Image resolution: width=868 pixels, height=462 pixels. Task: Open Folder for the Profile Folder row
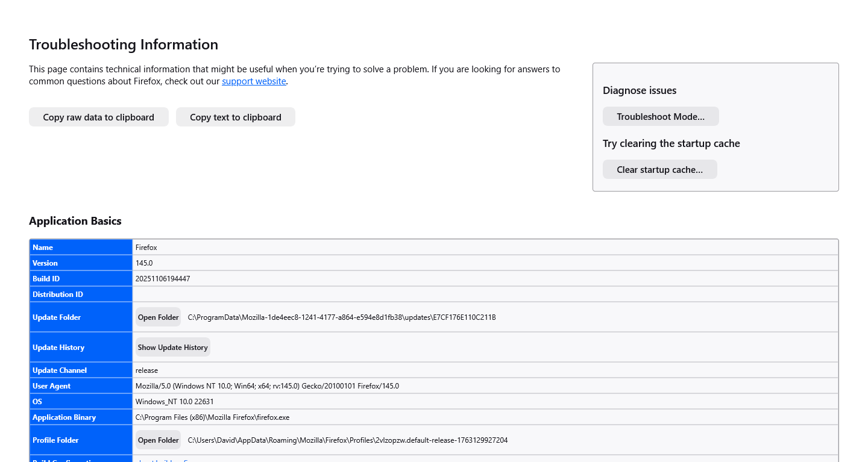158,440
